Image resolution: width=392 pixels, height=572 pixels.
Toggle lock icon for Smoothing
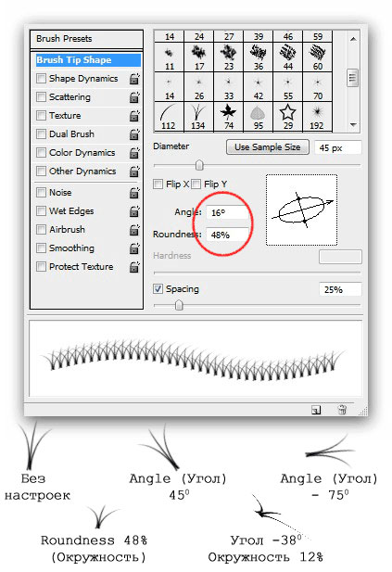[x=134, y=248]
